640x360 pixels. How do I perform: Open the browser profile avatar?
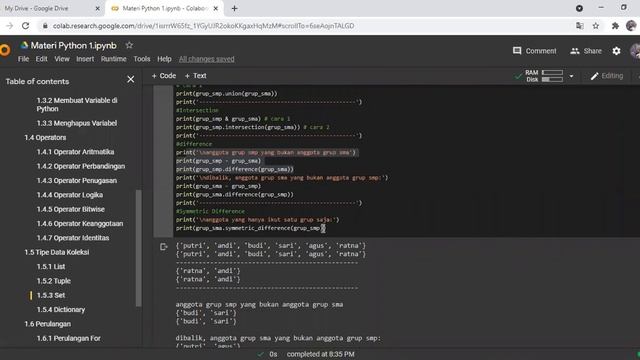[631, 26]
